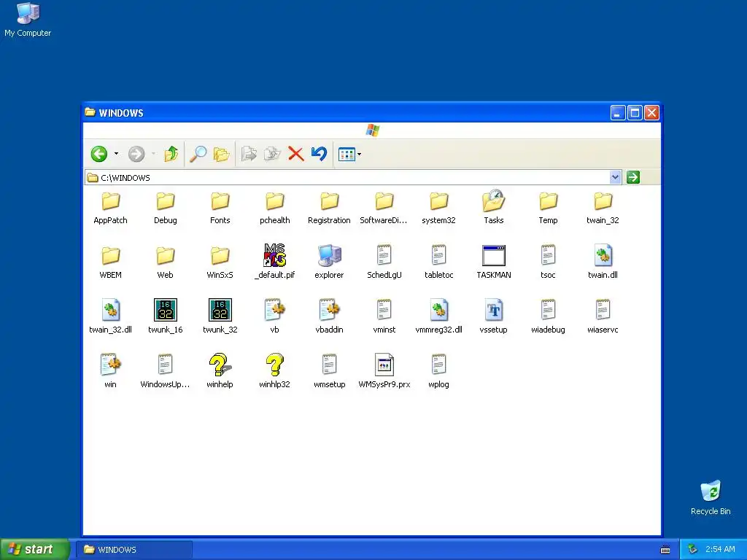The image size is (747, 560).
Task: Select the twain_32.dll file
Action: tap(111, 316)
